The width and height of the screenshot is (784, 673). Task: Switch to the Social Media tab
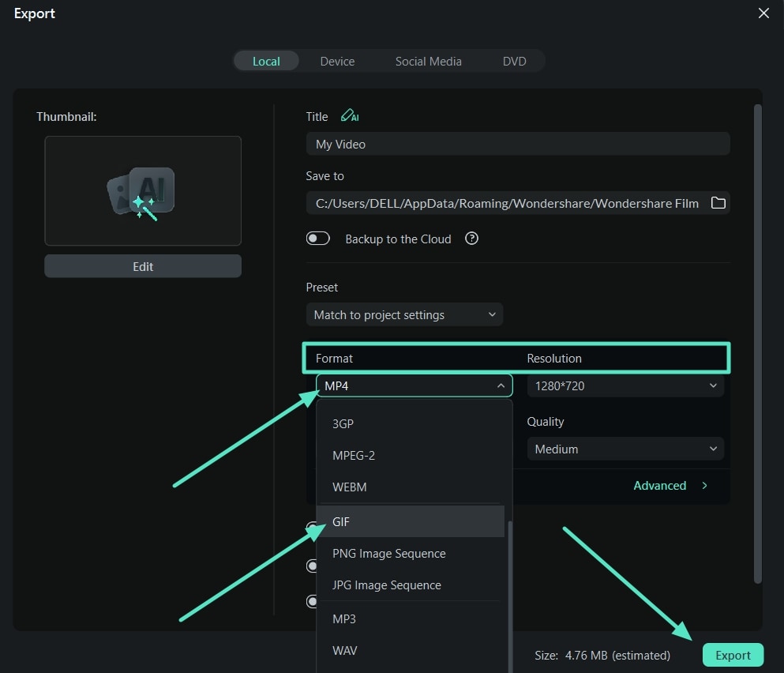tap(428, 61)
